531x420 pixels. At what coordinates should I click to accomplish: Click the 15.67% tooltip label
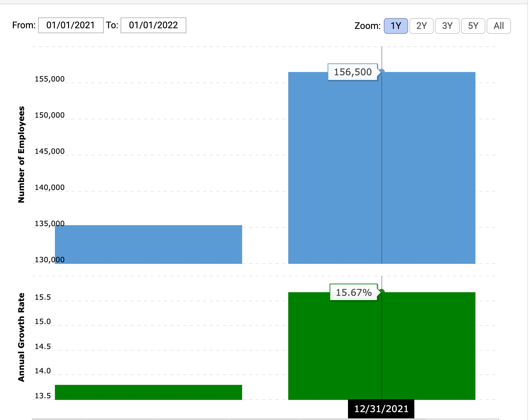(x=354, y=292)
